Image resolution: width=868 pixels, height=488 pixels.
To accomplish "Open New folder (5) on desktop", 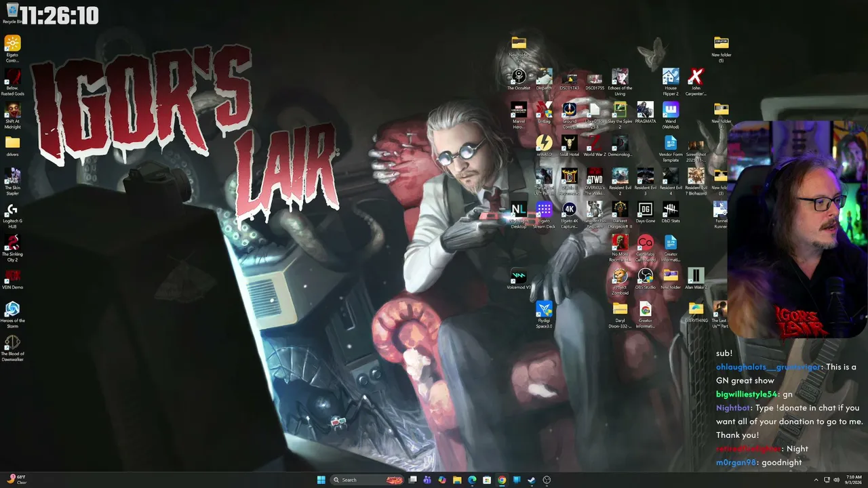I will 721,49.
